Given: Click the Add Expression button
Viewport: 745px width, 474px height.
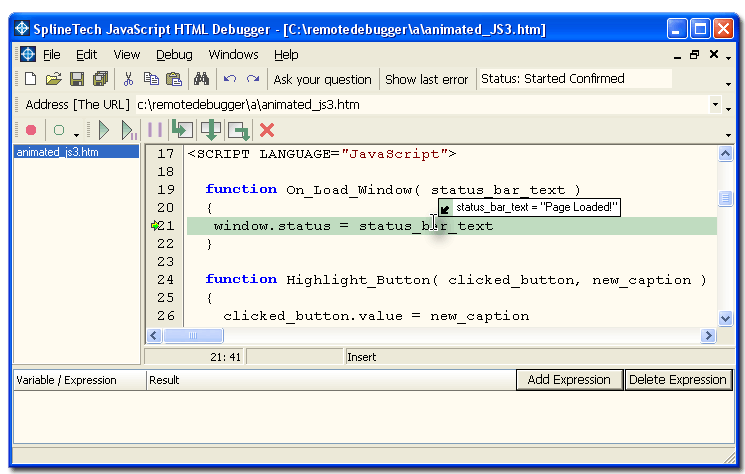Looking at the screenshot, I should click(569, 379).
